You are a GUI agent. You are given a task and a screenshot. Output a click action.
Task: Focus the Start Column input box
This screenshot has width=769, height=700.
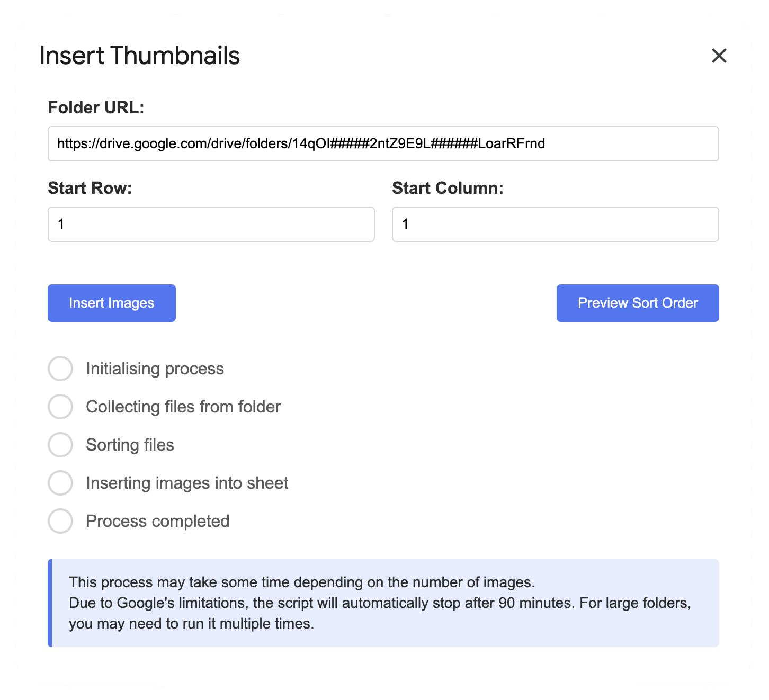point(555,224)
